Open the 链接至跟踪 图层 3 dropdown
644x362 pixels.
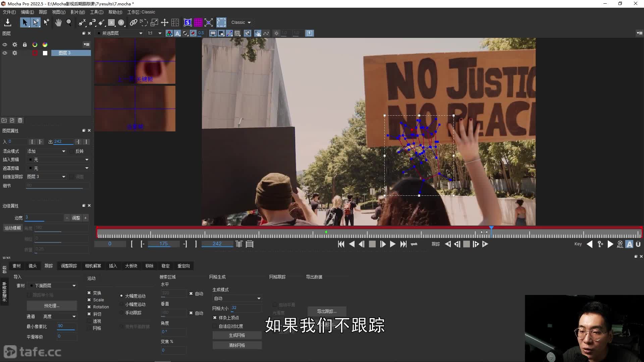point(46,177)
